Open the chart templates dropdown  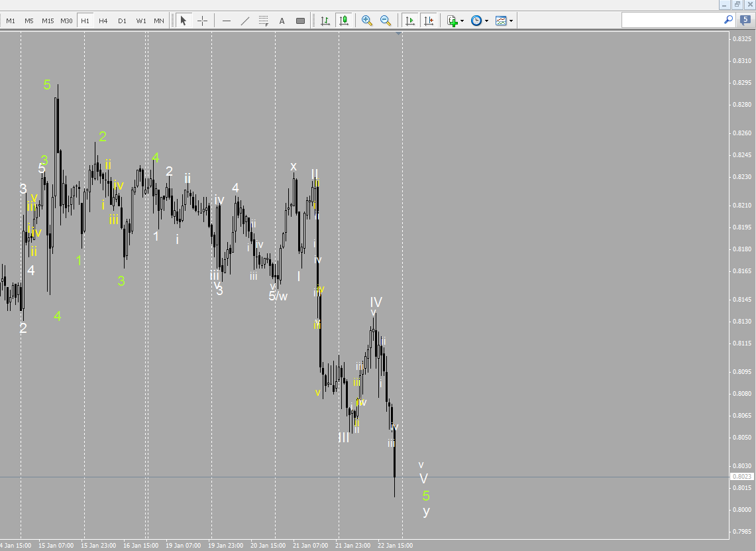tap(511, 21)
